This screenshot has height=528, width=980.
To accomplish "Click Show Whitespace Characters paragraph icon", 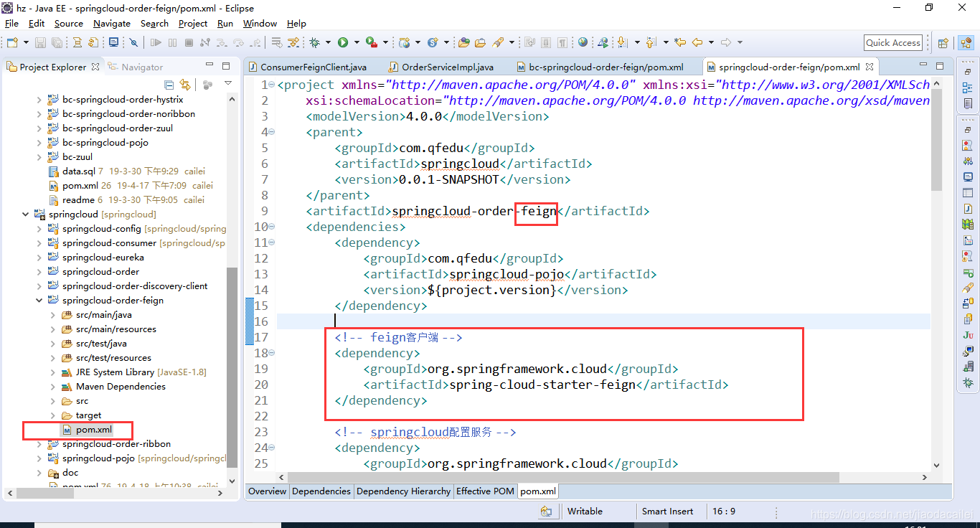I will coord(562,43).
